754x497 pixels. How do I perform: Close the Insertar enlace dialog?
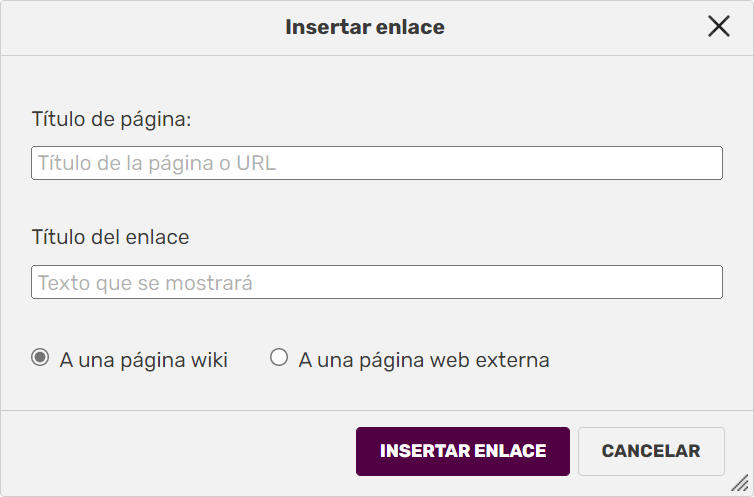pyautogui.click(x=718, y=27)
